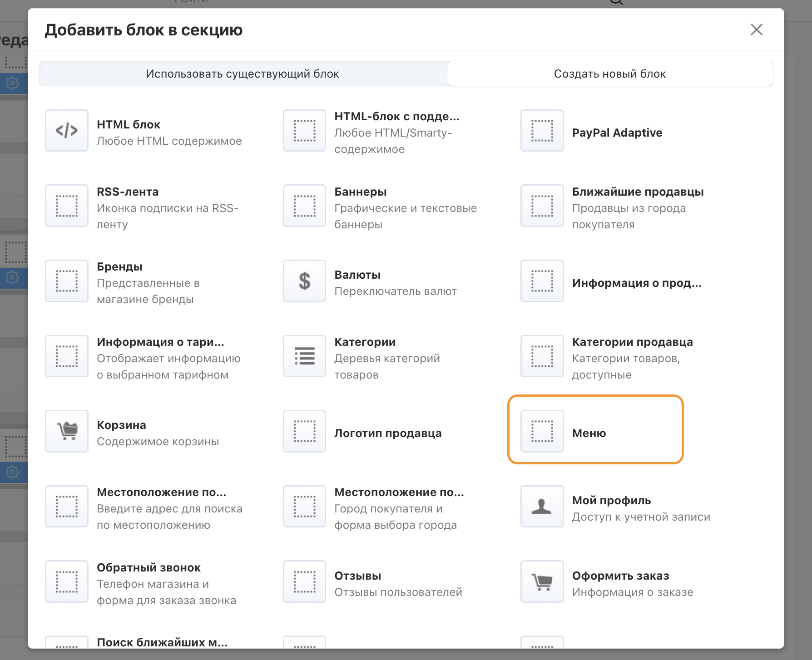Click the Мой профиль person icon
Image resolution: width=812 pixels, height=660 pixels.
tap(542, 507)
